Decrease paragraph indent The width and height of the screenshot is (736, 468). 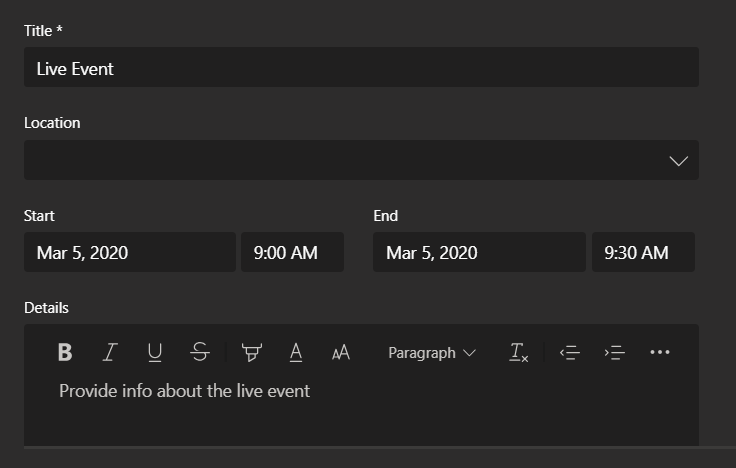pyautogui.click(x=569, y=352)
